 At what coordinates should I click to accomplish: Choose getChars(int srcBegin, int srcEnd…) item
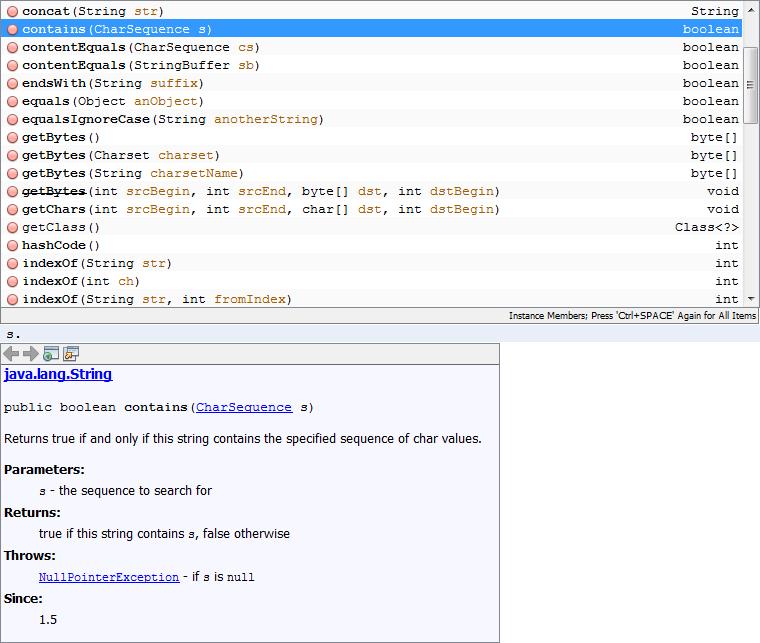click(371, 209)
